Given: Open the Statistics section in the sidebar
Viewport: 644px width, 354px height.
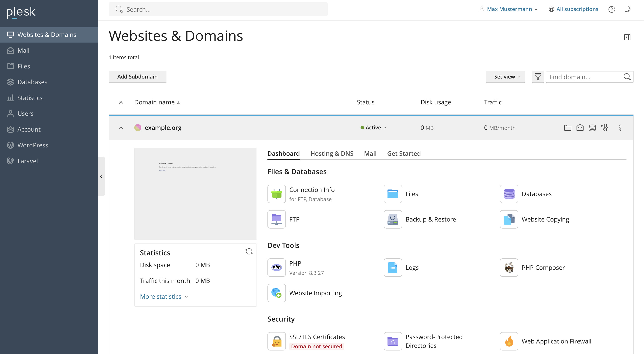Looking at the screenshot, I should click(x=30, y=98).
